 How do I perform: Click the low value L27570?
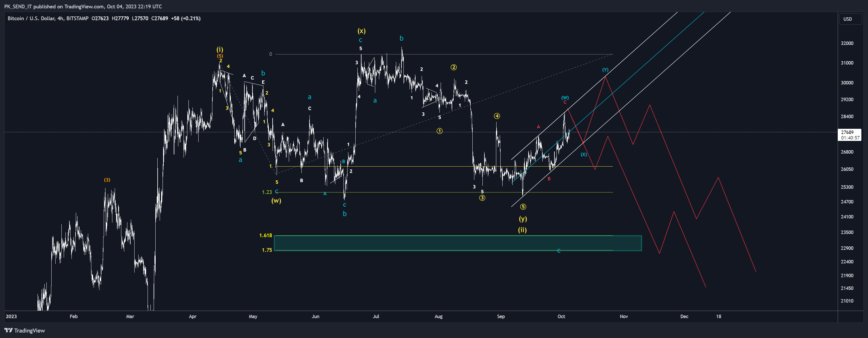coord(140,18)
